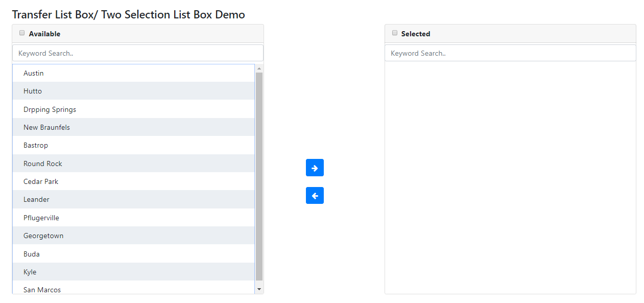Viewport: 644px width, 303px height.
Task: Click the right arrow move button
Action: click(315, 168)
